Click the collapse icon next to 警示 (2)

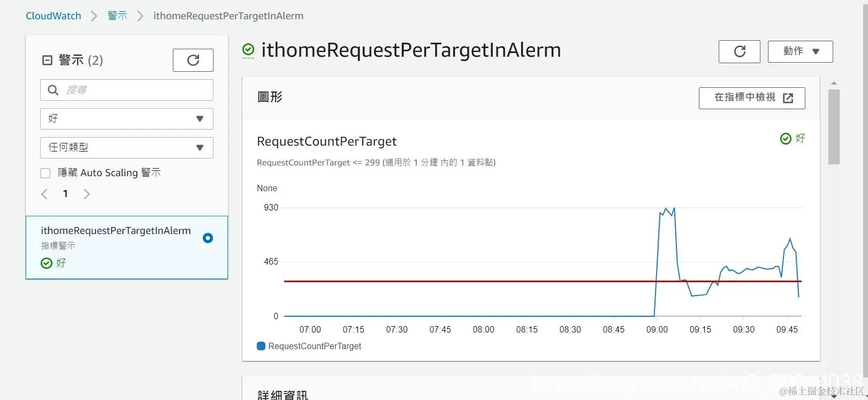tap(46, 60)
